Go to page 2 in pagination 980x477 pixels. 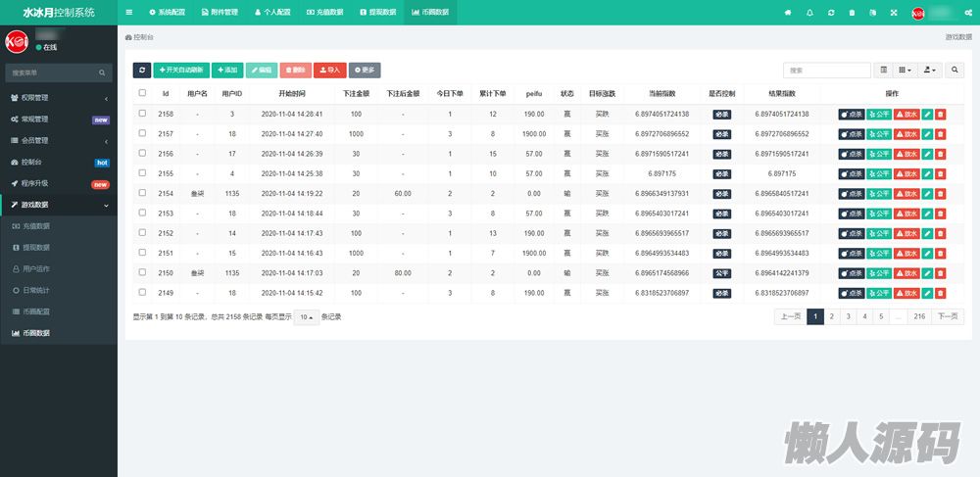click(x=831, y=316)
